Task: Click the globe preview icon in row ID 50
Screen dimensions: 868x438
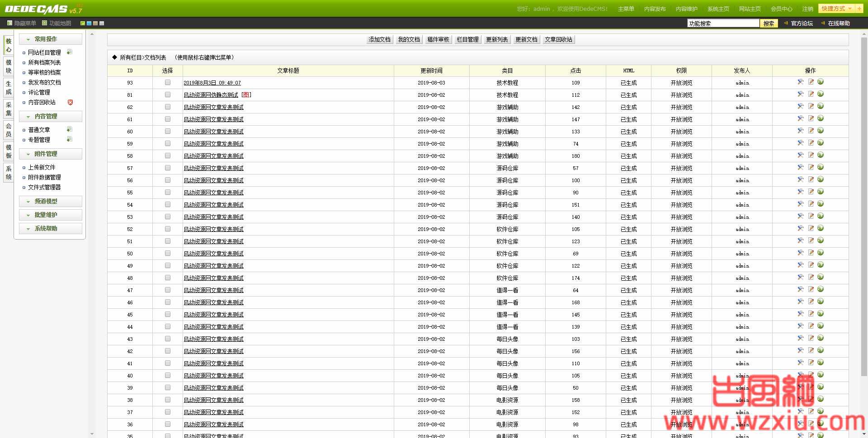Action: coord(821,253)
